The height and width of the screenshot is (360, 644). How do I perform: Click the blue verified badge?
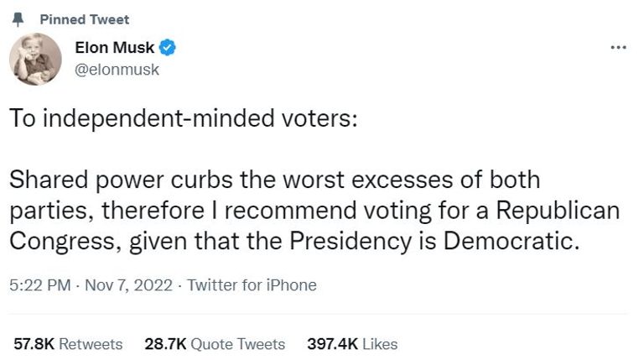(x=167, y=48)
